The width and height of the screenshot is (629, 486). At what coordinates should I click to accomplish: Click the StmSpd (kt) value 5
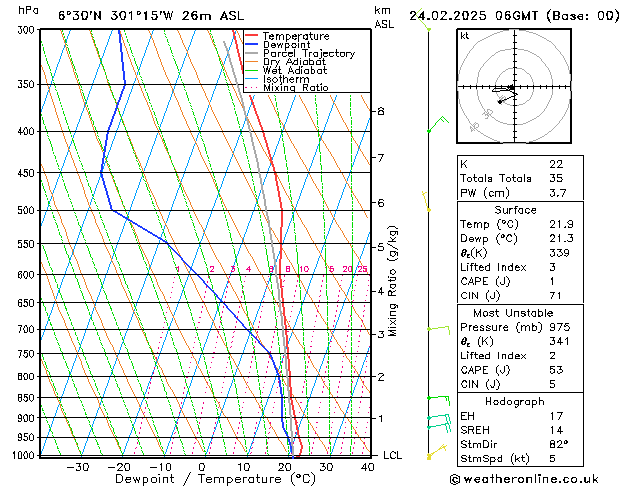pyautogui.click(x=552, y=459)
